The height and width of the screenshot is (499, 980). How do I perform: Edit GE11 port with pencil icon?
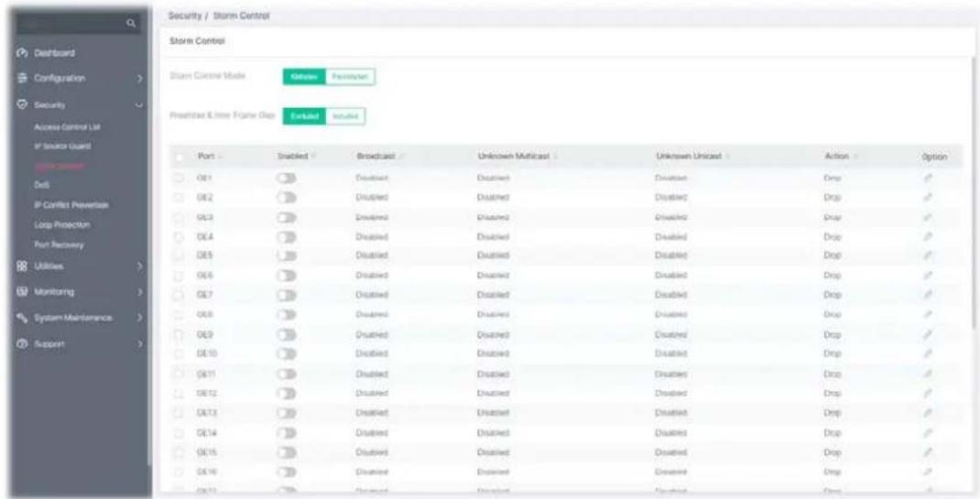click(928, 374)
